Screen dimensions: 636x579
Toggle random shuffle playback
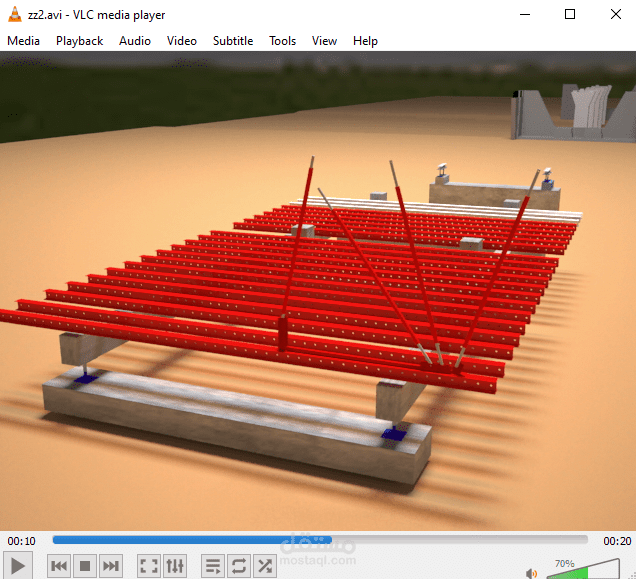click(265, 566)
